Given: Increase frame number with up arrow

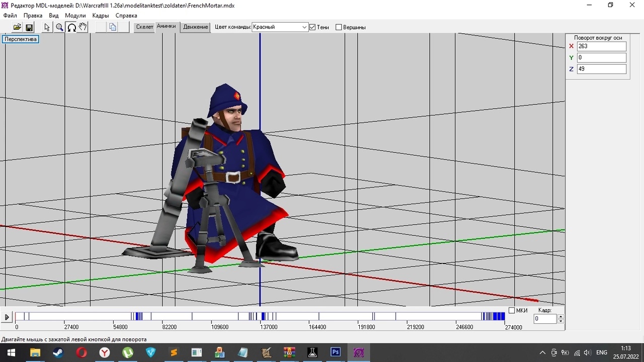Looking at the screenshot, I should click(x=560, y=316).
